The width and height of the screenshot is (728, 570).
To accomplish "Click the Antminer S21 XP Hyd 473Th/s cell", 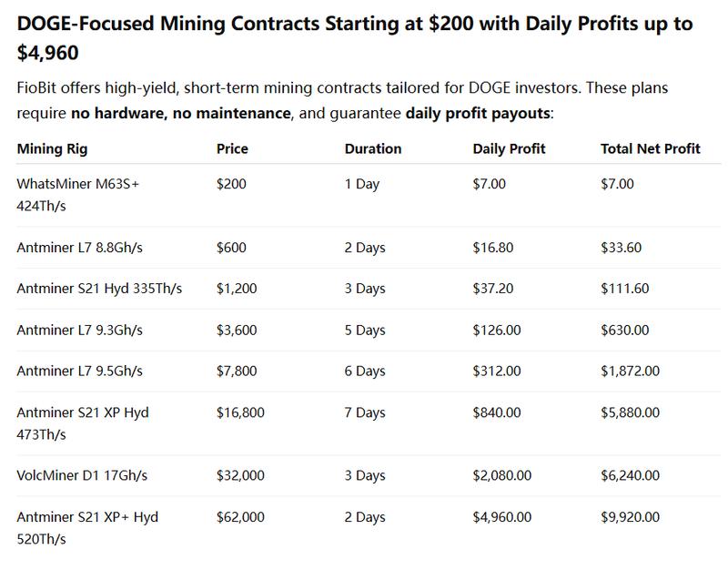I will tap(82, 422).
